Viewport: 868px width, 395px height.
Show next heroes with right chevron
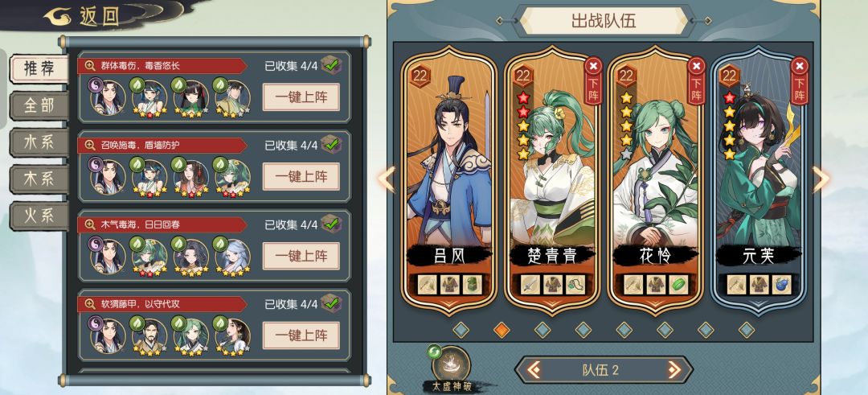pos(821,179)
